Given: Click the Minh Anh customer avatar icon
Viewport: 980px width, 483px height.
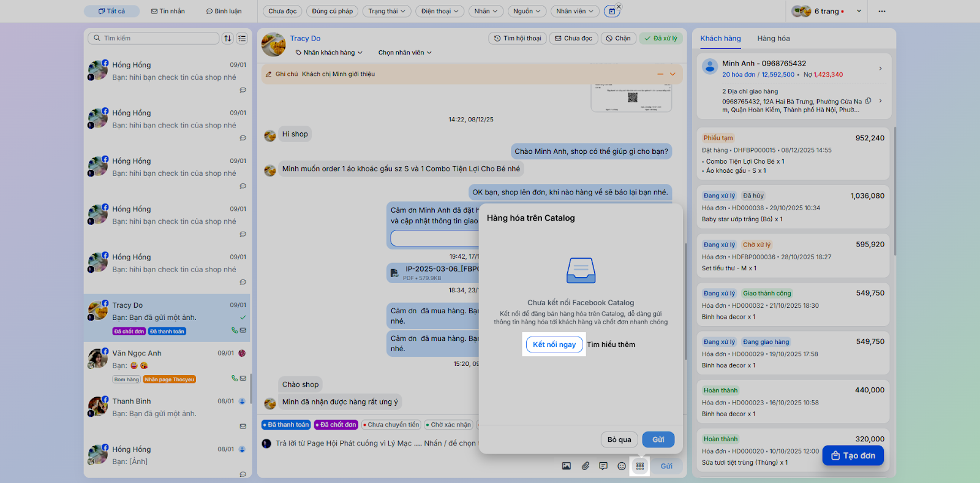Looking at the screenshot, I should coord(710,67).
